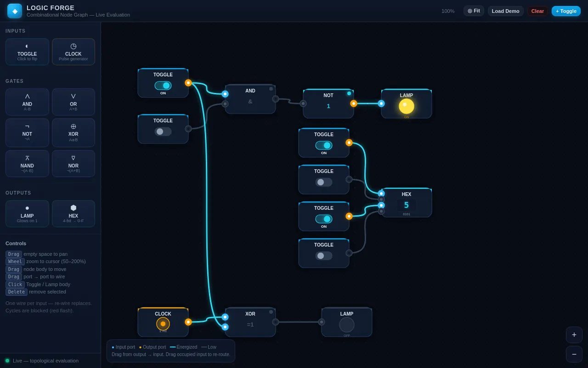The width and height of the screenshot is (588, 368).
Task: Select the XOR node body
Action: (x=250, y=322)
